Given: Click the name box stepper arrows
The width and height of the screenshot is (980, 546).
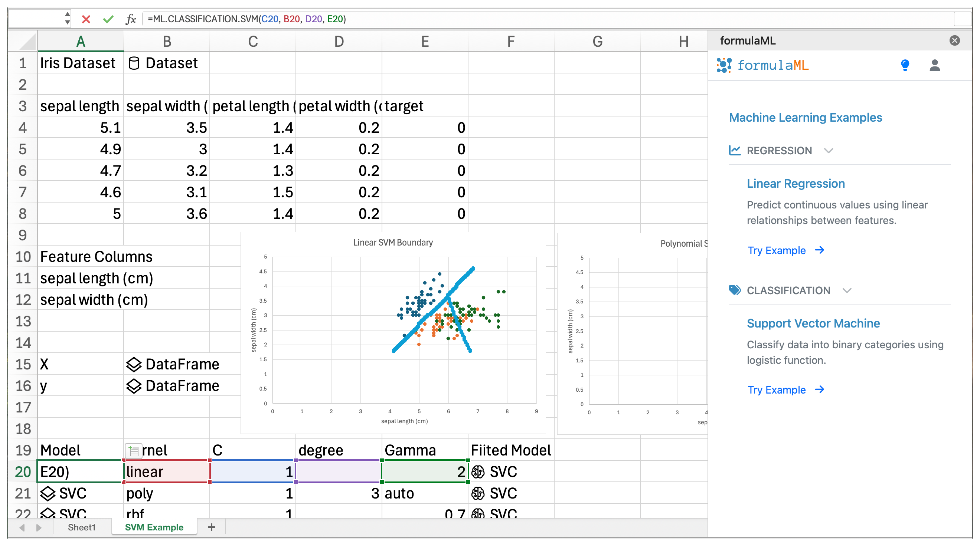Looking at the screenshot, I should point(67,18).
